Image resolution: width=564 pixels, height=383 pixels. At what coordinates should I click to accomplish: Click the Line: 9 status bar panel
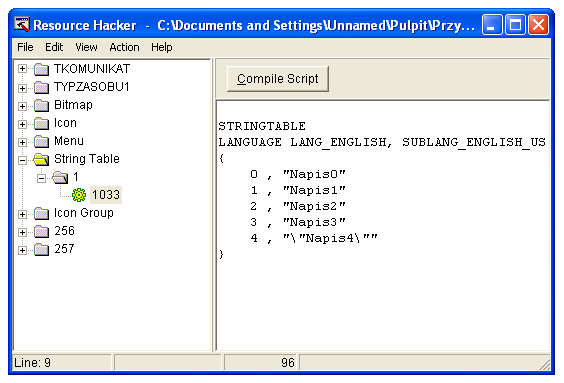click(62, 363)
